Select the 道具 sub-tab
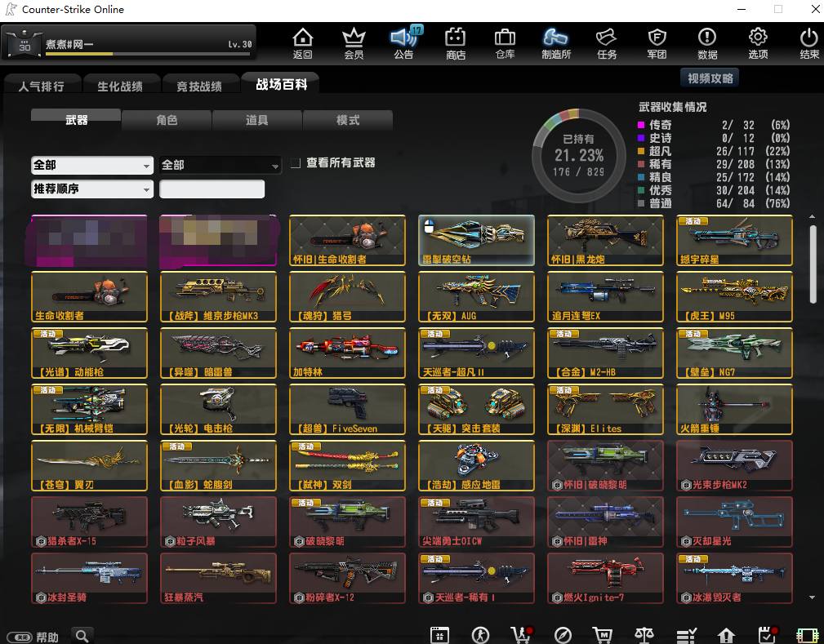The width and height of the screenshot is (824, 644). (257, 120)
